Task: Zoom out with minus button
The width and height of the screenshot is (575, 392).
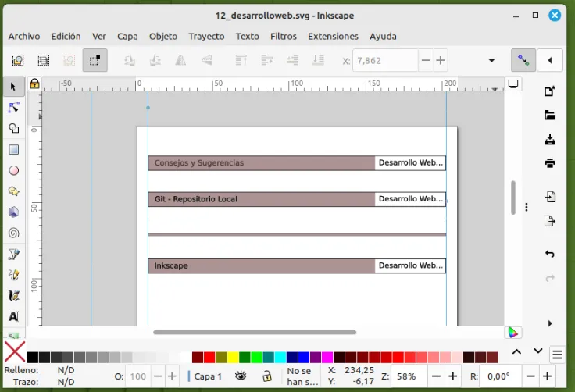Action: (436, 376)
